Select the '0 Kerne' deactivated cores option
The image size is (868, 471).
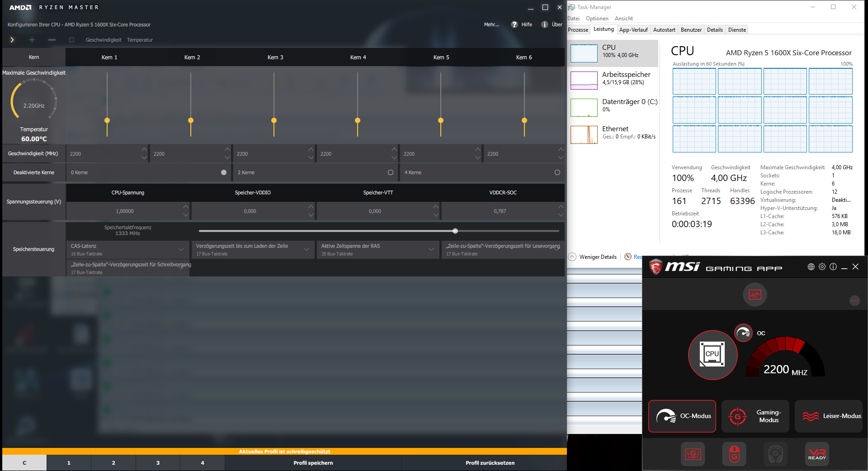click(224, 172)
